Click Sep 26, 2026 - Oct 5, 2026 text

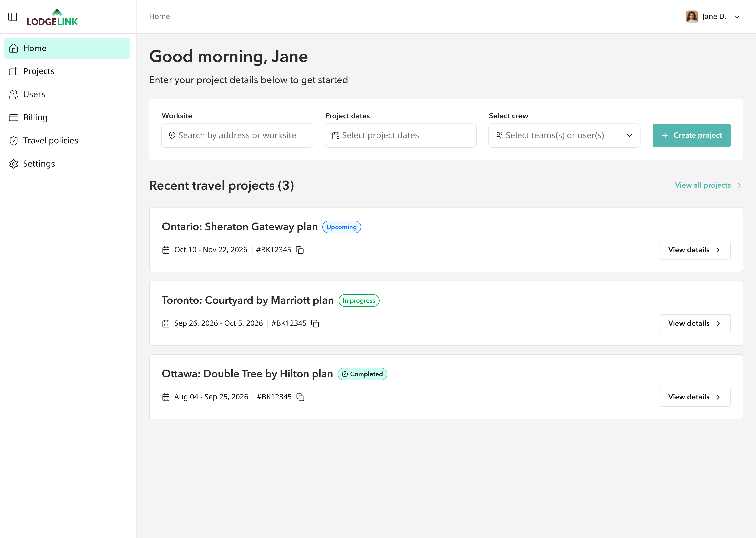(218, 323)
